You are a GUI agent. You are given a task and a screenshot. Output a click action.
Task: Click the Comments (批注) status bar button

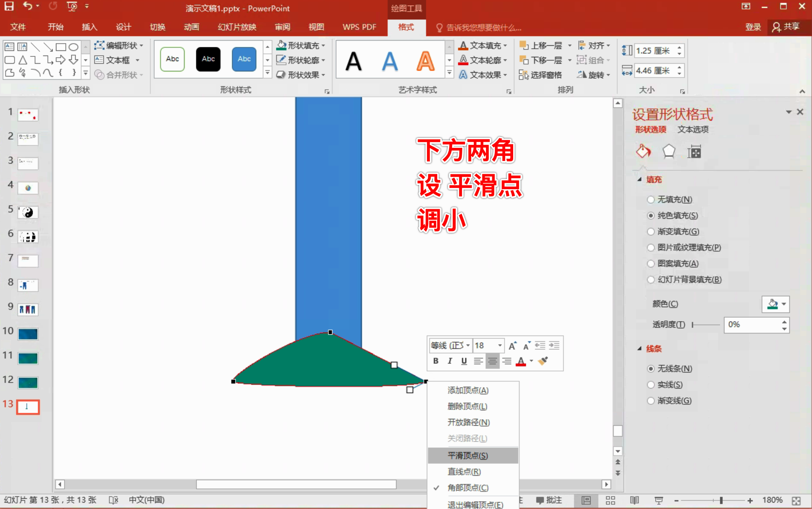click(549, 500)
